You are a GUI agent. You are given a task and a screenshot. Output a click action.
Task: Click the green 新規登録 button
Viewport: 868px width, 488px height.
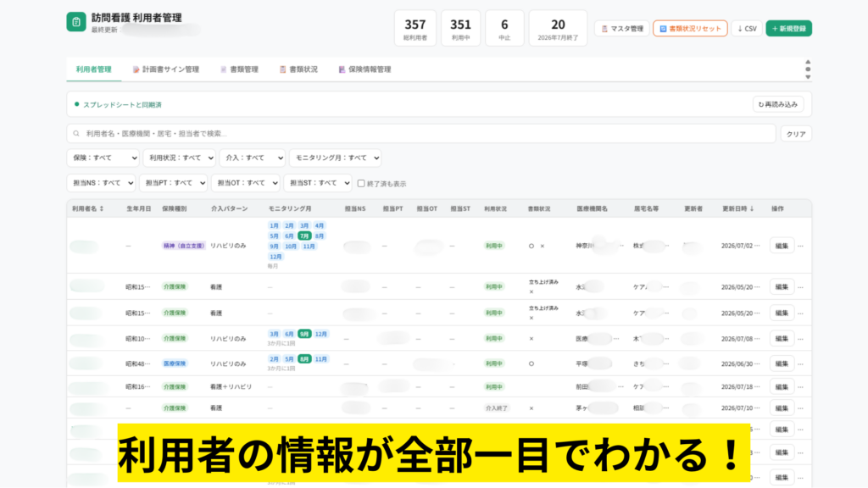[789, 28]
